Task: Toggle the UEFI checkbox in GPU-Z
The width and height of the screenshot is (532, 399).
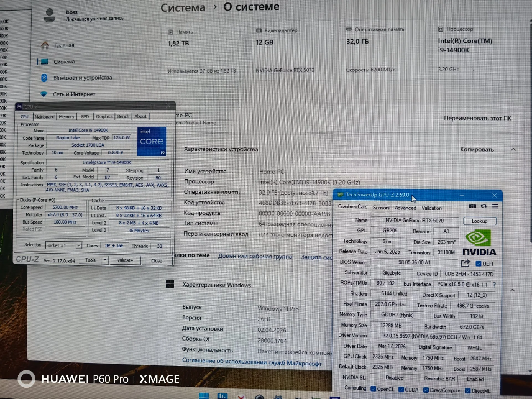Action: click(478, 264)
